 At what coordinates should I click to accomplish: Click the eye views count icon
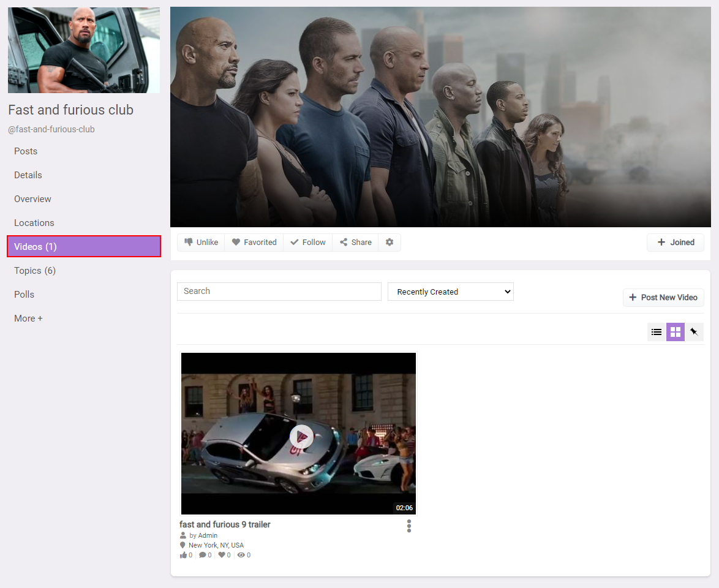(x=241, y=555)
